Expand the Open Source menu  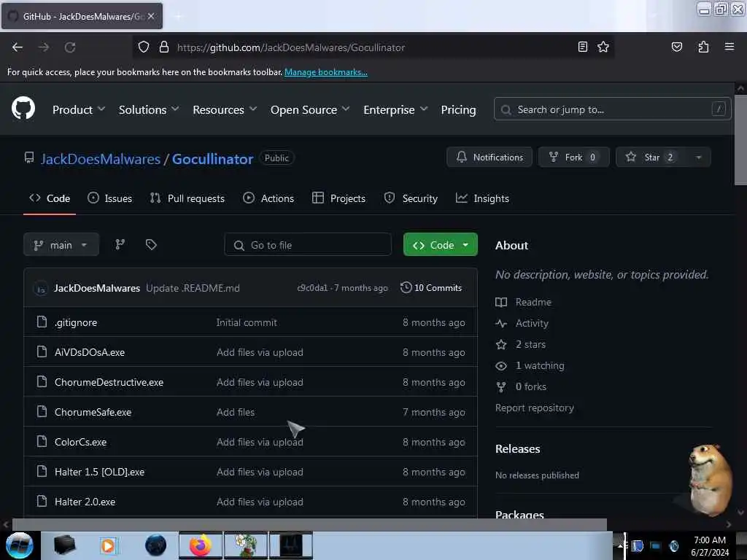(x=310, y=109)
